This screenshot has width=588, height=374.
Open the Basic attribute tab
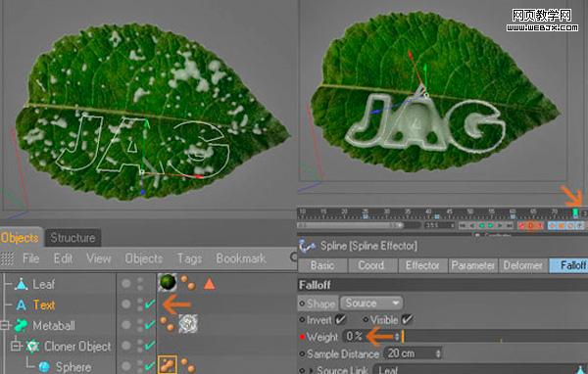322,265
